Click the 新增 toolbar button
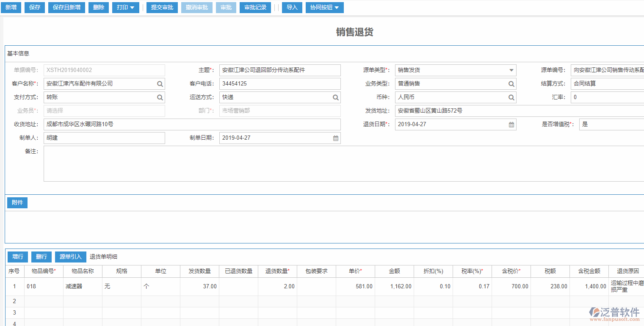 coord(11,8)
